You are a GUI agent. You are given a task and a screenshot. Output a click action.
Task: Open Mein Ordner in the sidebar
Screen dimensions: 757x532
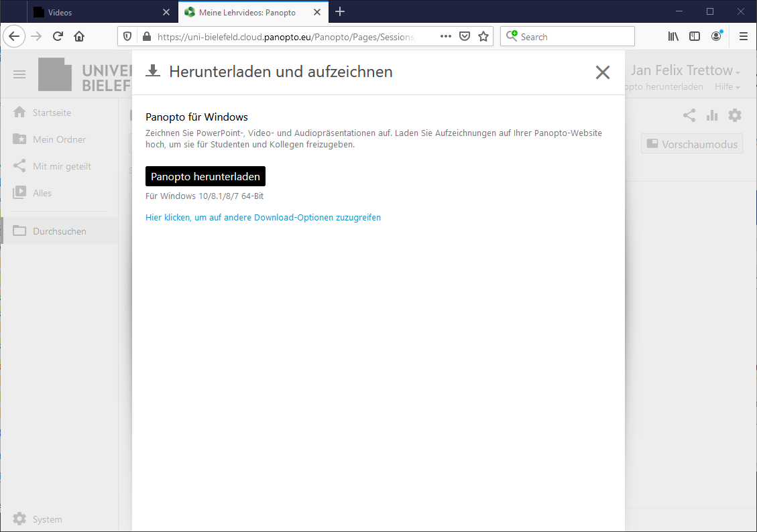[60, 139]
